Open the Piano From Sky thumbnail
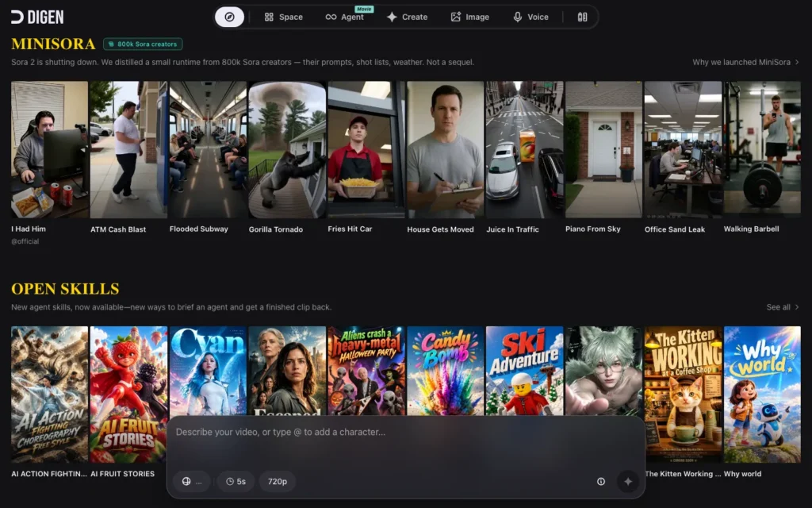Screen dimensions: 812x508 click(x=603, y=149)
